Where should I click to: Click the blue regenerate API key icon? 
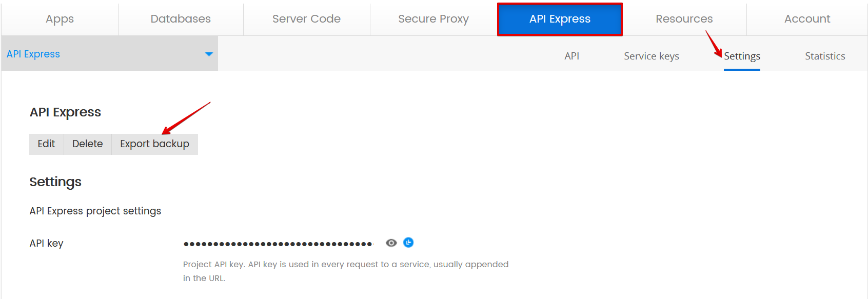coord(408,243)
